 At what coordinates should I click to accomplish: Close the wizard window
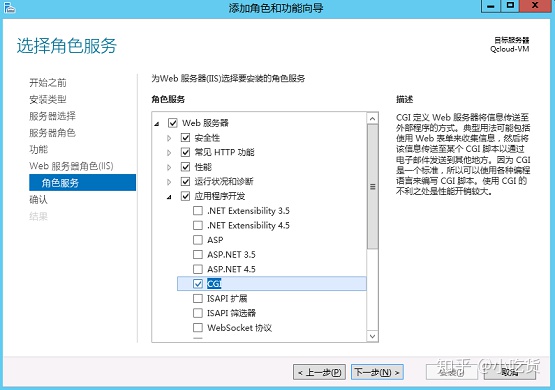(535, 6)
